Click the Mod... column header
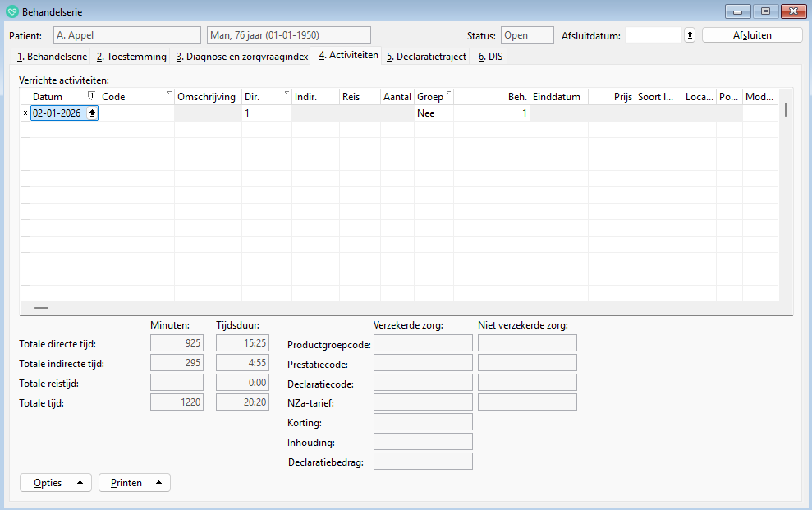Viewport: 812px width, 510px height. tap(759, 97)
